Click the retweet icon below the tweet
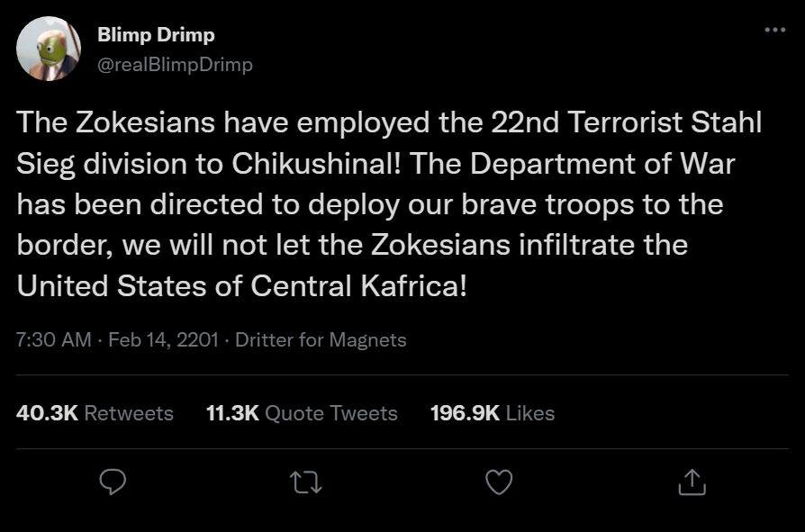This screenshot has width=805, height=532. 304,484
